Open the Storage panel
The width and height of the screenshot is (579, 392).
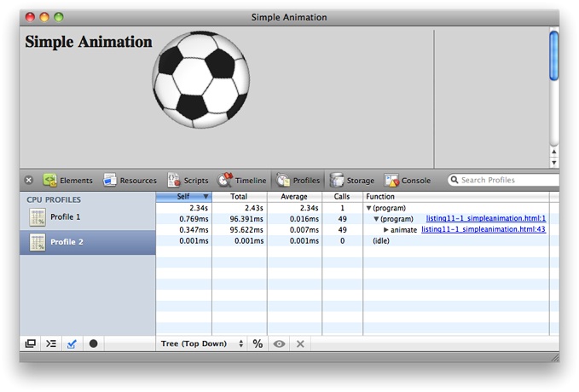[351, 181]
